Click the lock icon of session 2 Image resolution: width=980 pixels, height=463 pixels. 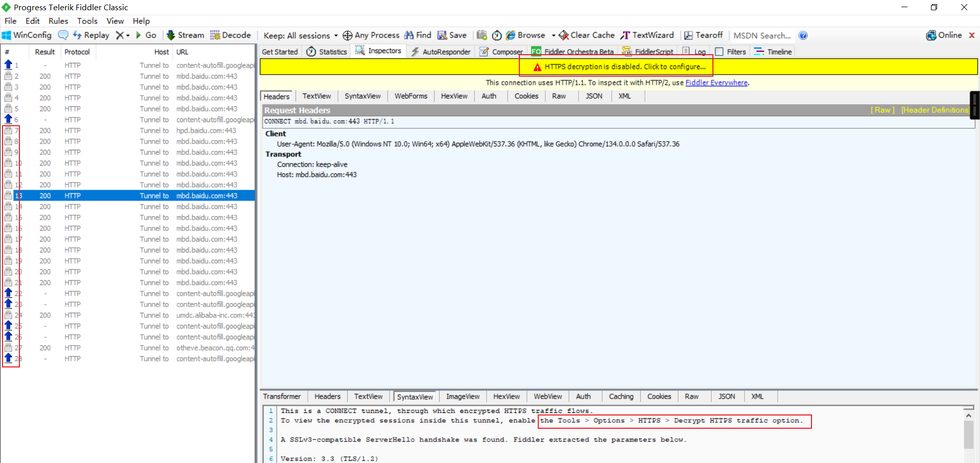click(x=8, y=76)
